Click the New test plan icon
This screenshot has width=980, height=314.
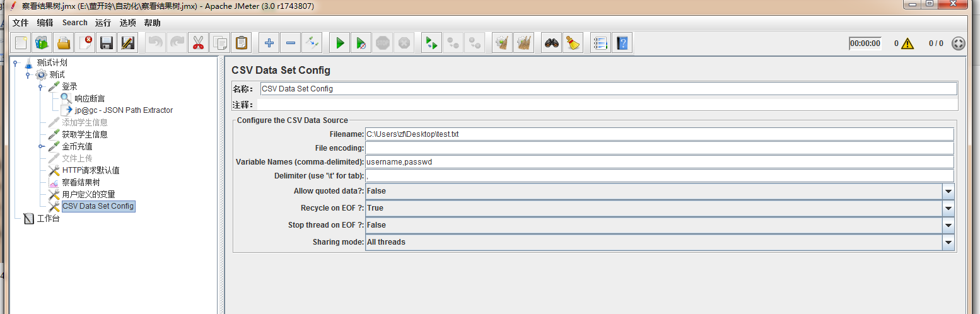click(21, 43)
